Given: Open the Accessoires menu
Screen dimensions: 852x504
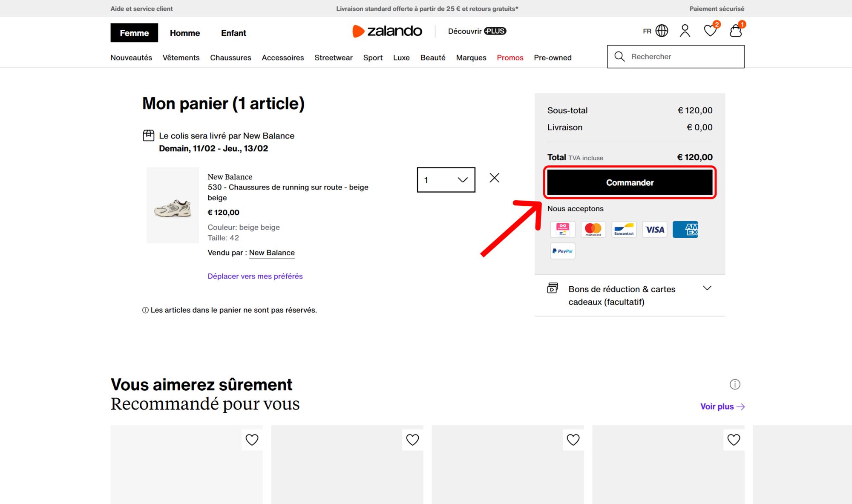Looking at the screenshot, I should (x=283, y=58).
